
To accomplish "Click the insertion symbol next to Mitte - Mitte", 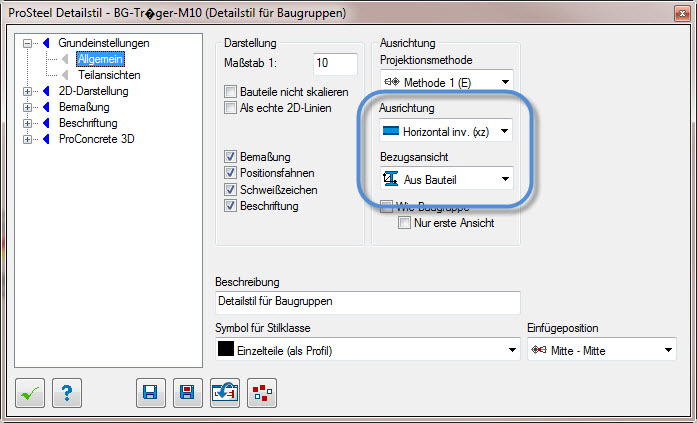I will (539, 350).
